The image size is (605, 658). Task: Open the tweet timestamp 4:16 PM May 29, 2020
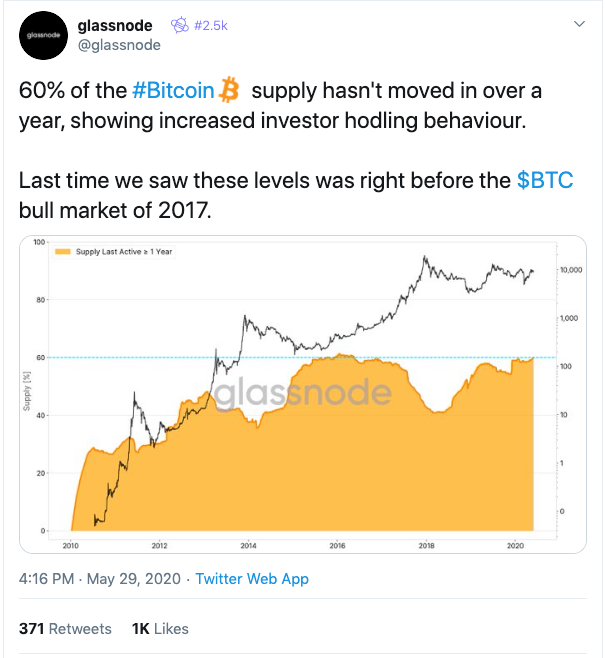pos(100,579)
